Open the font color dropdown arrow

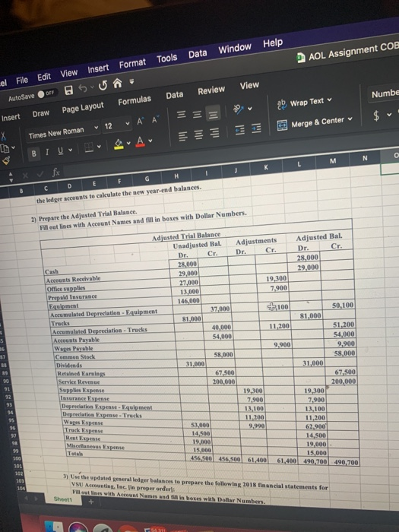[150, 140]
